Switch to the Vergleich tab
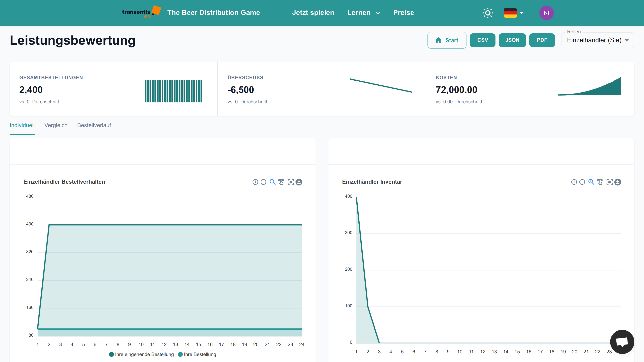The height and width of the screenshot is (362, 644). click(56, 125)
